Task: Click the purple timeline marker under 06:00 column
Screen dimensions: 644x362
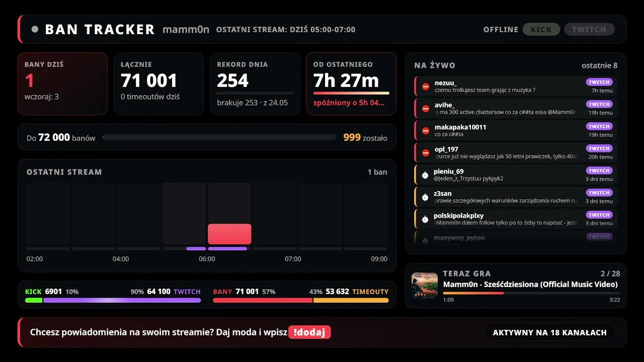Action: pos(227,248)
